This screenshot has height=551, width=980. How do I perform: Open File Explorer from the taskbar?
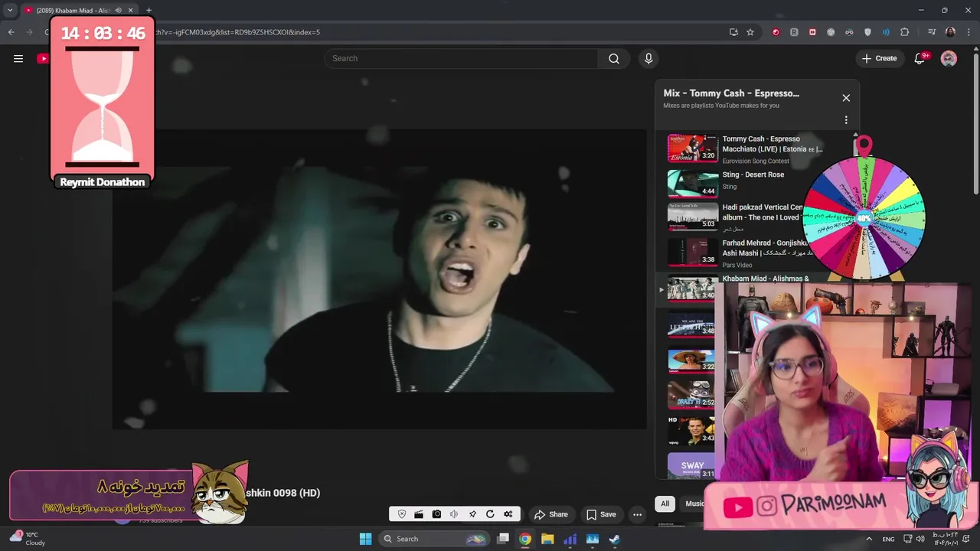click(x=547, y=539)
